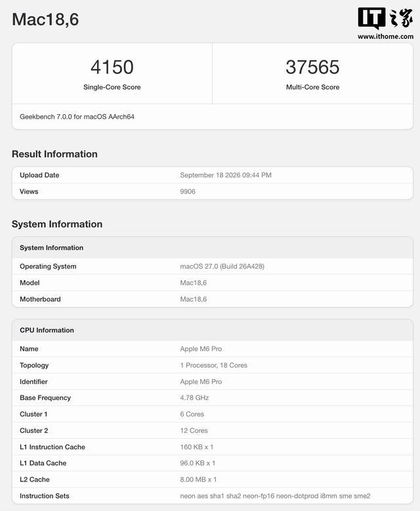Image resolution: width=420 pixels, height=511 pixels.
Task: Click the Topology value 1 Processor, 18 Cores
Action: tap(213, 365)
